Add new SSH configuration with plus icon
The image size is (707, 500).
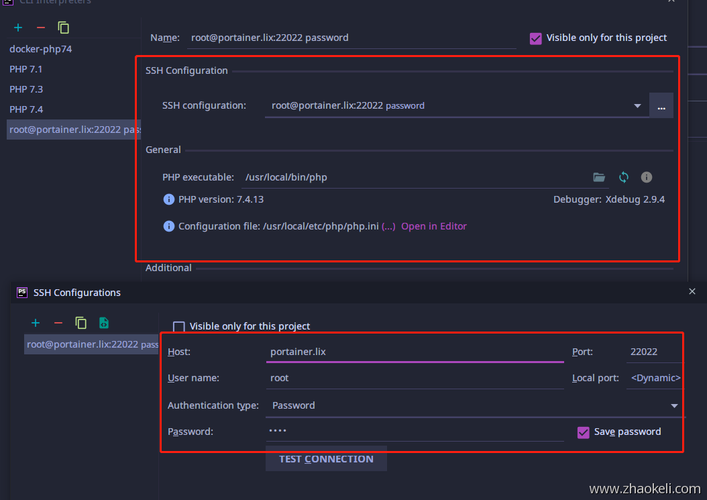[36, 323]
